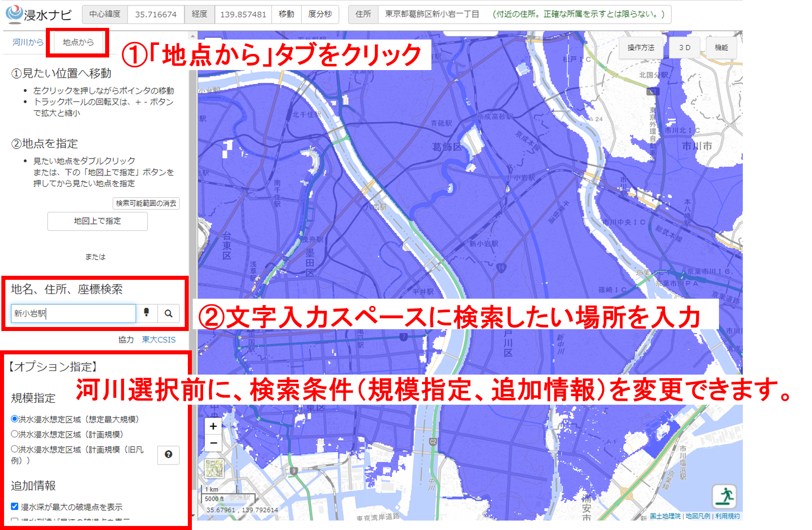Click the 検索可能範囲の消去 button
This screenshot has height=530, width=812.
coord(146,203)
